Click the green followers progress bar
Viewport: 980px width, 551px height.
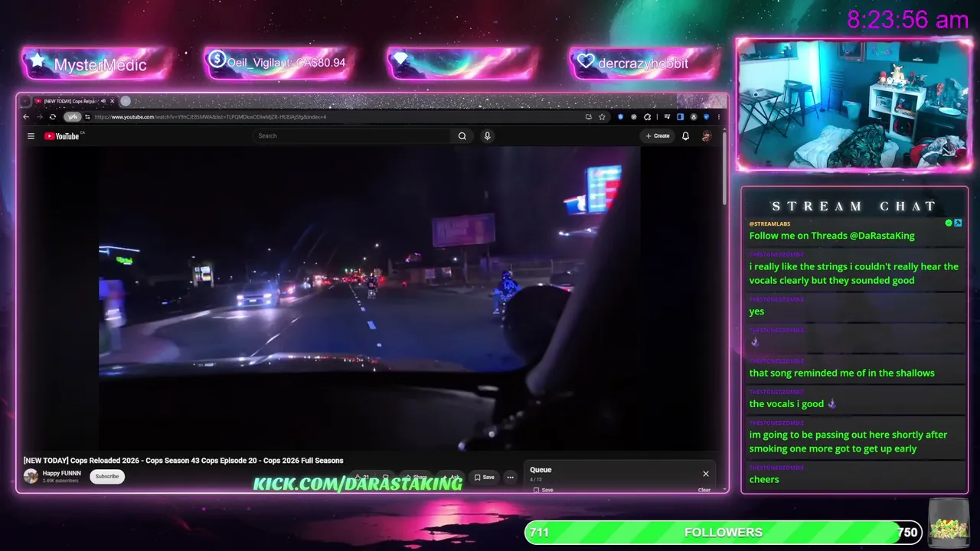tap(724, 532)
